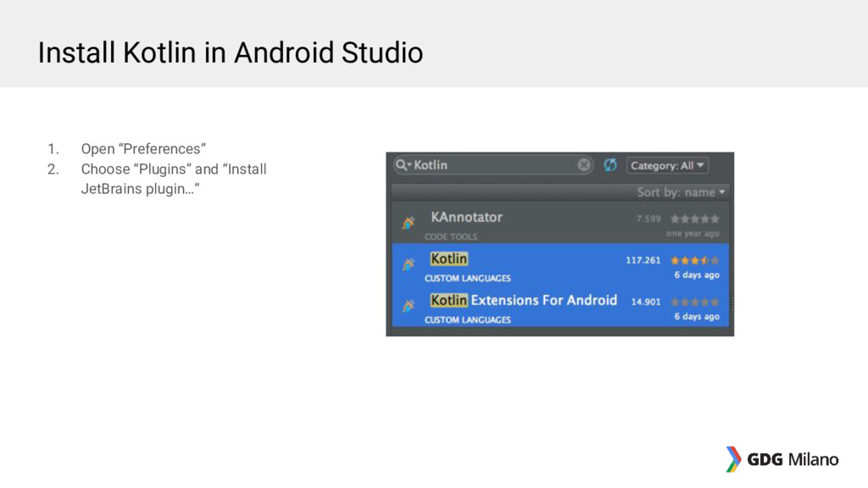This screenshot has height=488, width=868.
Task: Click the search magnifier icon
Action: [402, 165]
